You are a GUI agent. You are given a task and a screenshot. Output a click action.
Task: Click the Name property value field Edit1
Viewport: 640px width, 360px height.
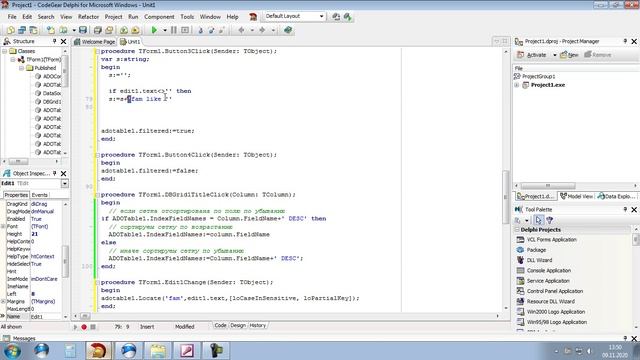46,317
